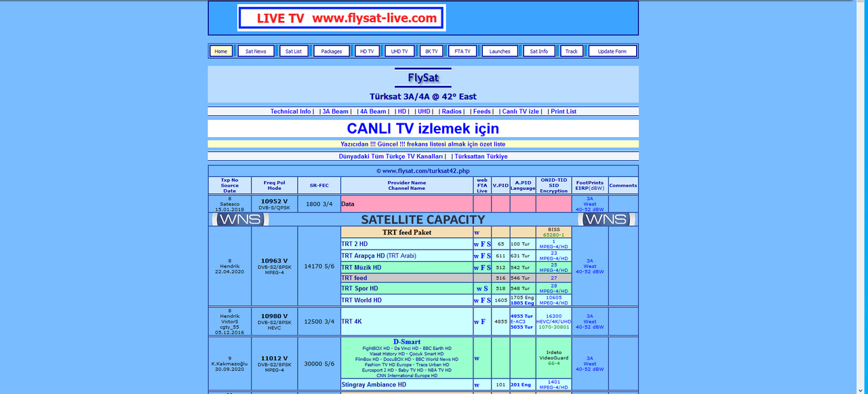Open the TRT Müzik HD channel link
The height and width of the screenshot is (394, 868).
point(361,267)
